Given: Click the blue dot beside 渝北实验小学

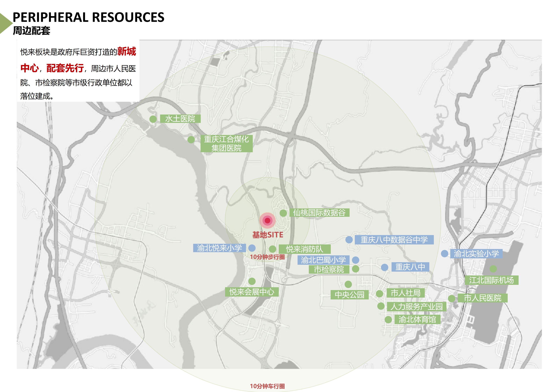Looking at the screenshot, I should coord(445,254).
